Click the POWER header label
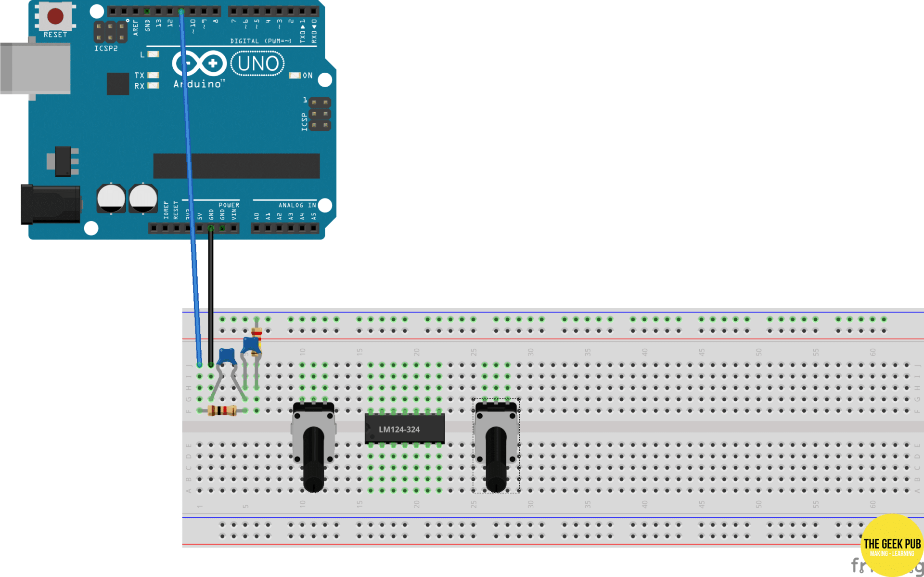 click(229, 205)
